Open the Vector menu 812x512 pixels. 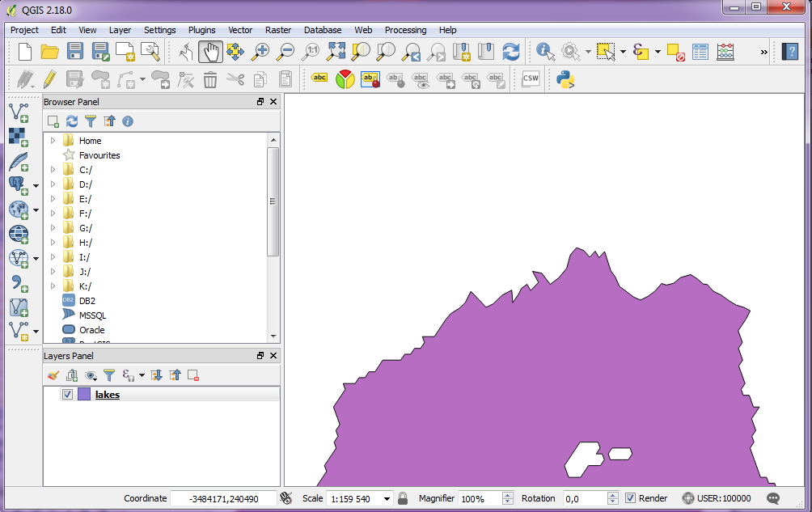coord(240,30)
